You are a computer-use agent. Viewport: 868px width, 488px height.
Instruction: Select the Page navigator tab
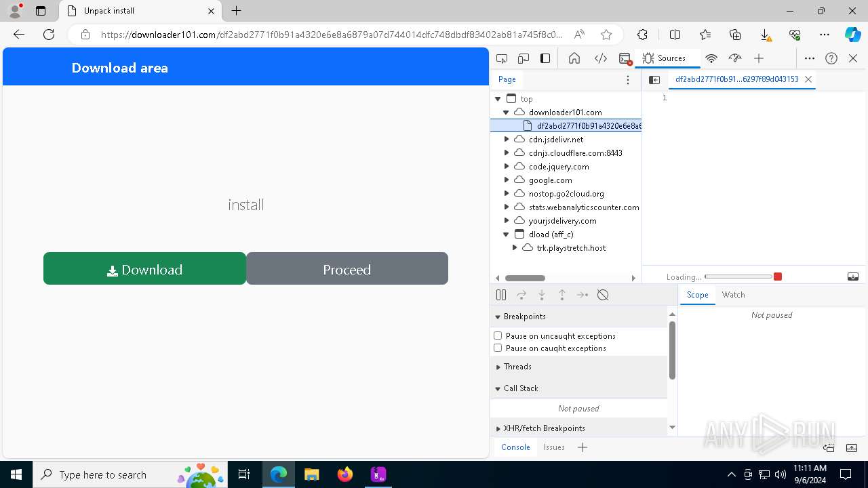(x=507, y=79)
